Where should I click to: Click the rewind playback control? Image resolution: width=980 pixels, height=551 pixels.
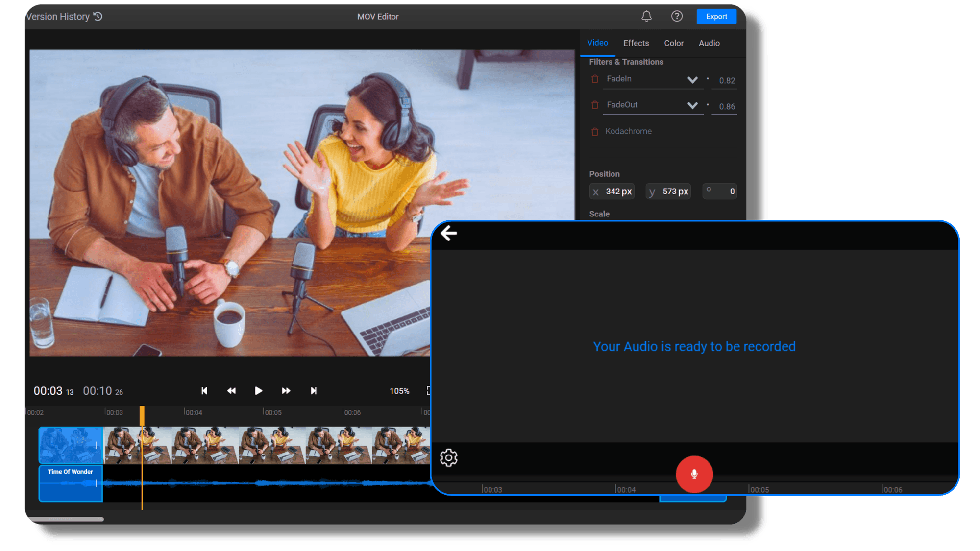[x=231, y=391]
